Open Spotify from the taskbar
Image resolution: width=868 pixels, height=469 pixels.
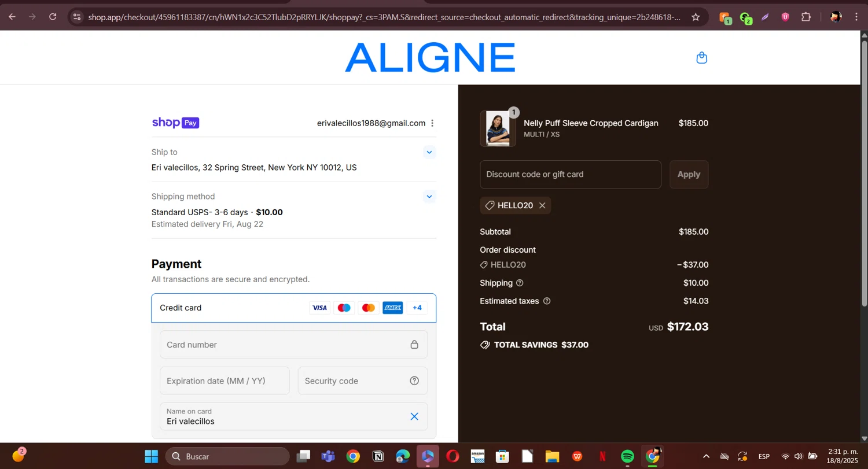click(627, 456)
